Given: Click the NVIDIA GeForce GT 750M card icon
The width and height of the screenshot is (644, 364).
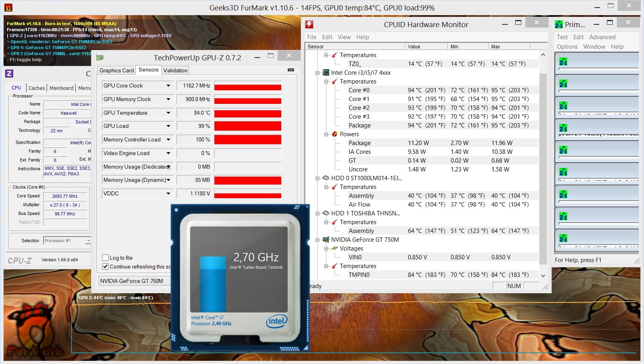Looking at the screenshot, I should [x=326, y=240].
